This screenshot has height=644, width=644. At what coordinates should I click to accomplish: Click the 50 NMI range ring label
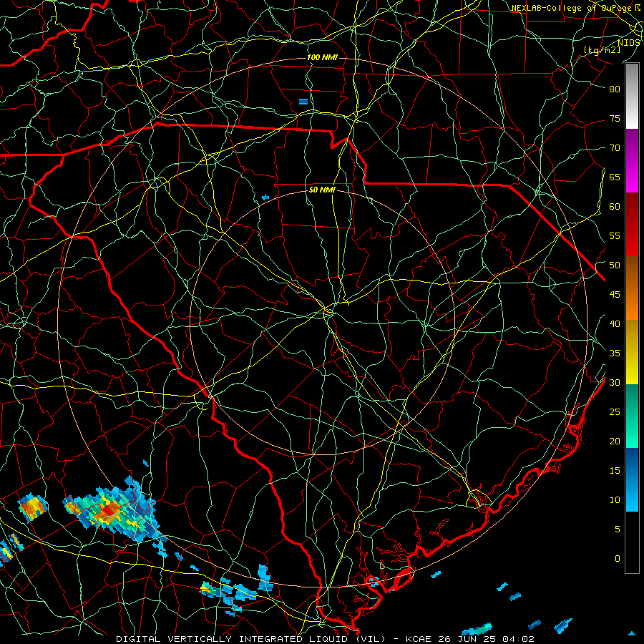(322, 190)
